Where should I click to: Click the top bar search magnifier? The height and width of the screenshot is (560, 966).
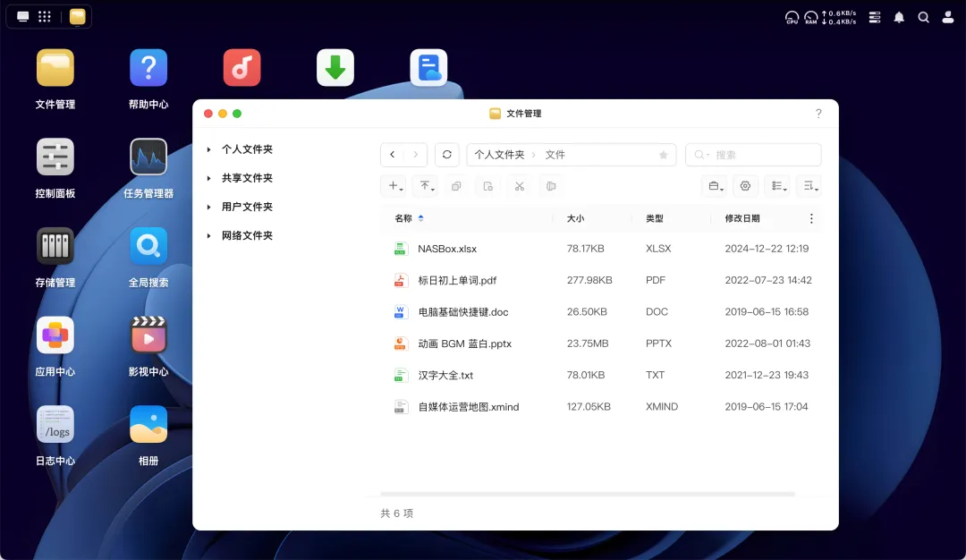point(923,17)
